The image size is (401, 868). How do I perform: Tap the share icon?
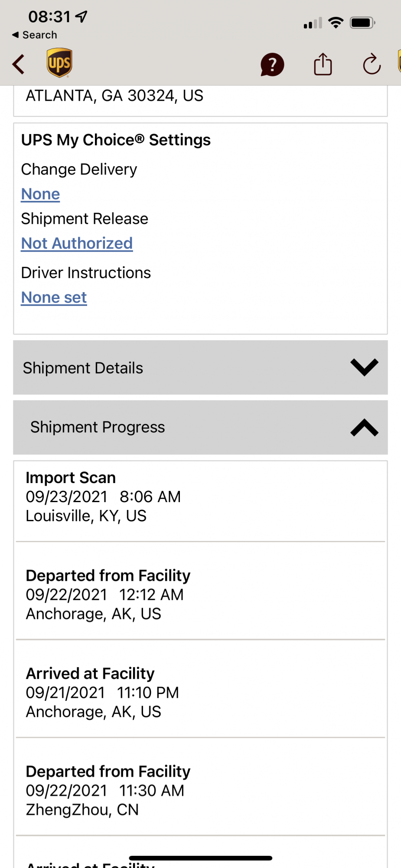323,64
